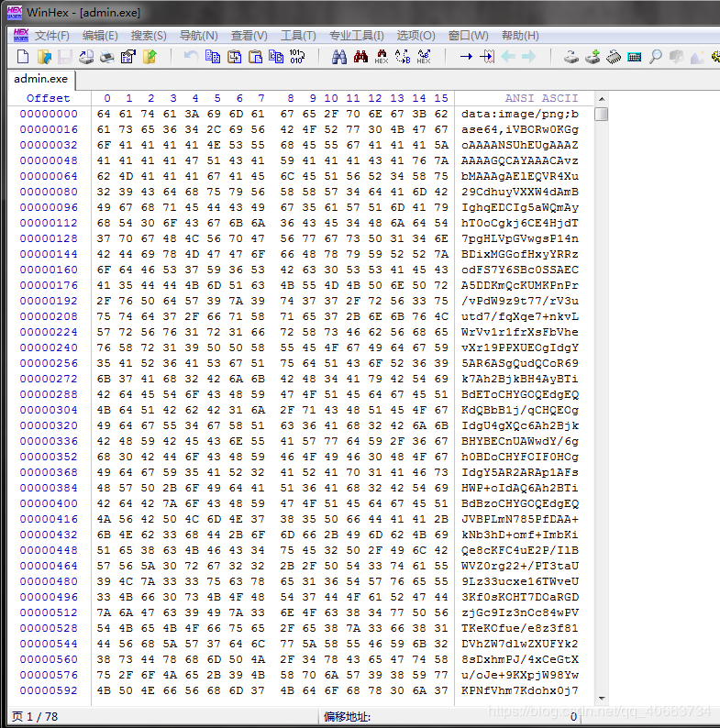
Task: Click the New file toolbar icon
Action: (x=23, y=57)
